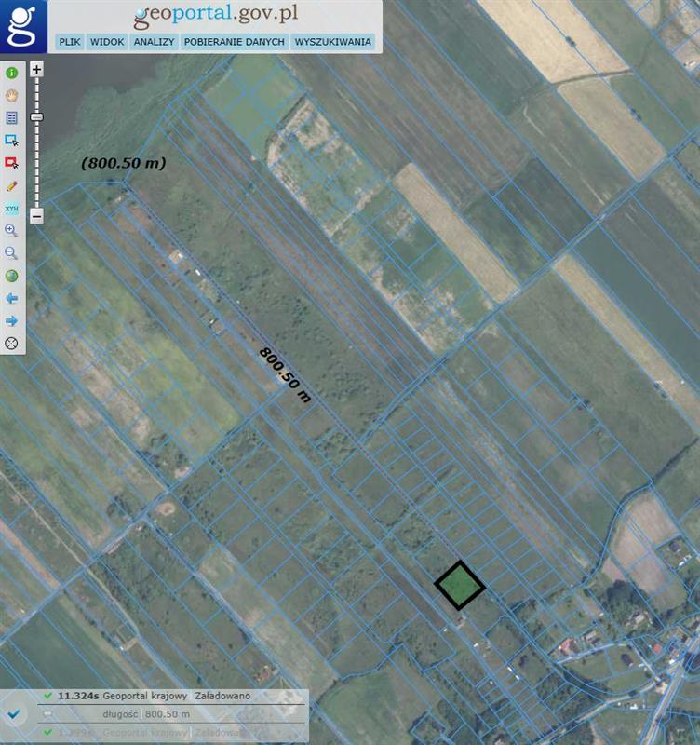Click the green information tool icon
700x745 pixels.
(x=12, y=73)
